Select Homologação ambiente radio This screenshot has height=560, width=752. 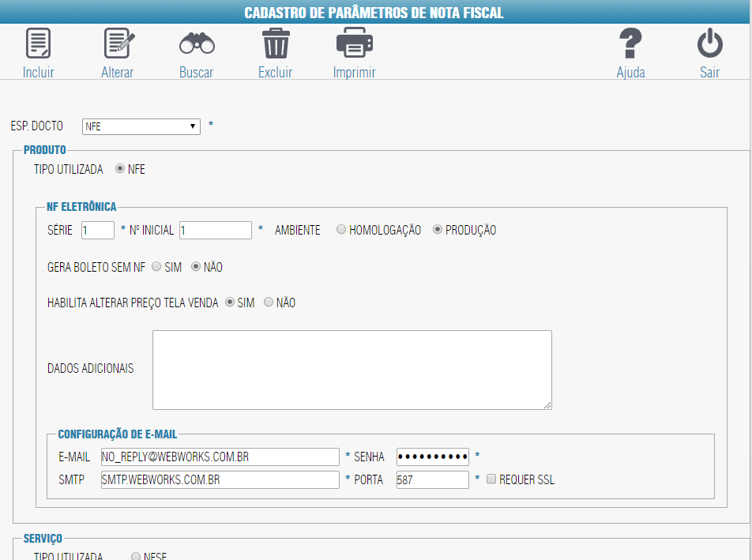point(341,229)
